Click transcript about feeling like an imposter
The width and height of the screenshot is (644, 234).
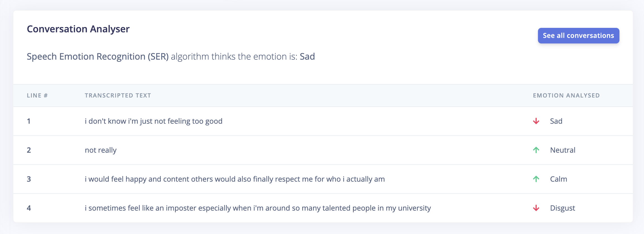258,208
